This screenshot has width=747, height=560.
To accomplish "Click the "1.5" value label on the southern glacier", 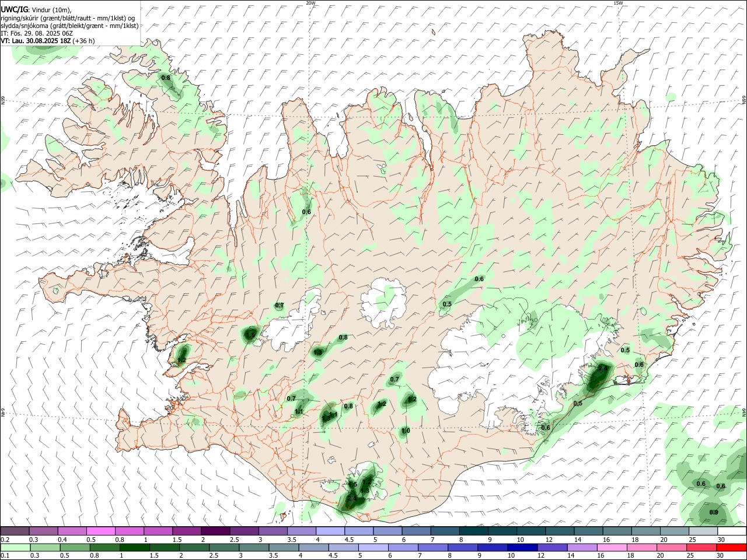I will [x=352, y=485].
